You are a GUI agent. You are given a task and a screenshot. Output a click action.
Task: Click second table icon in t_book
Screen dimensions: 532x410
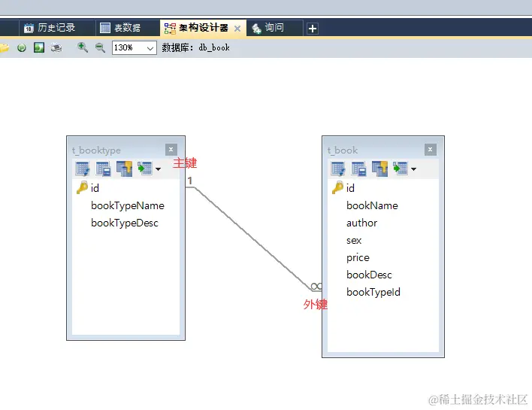click(358, 169)
